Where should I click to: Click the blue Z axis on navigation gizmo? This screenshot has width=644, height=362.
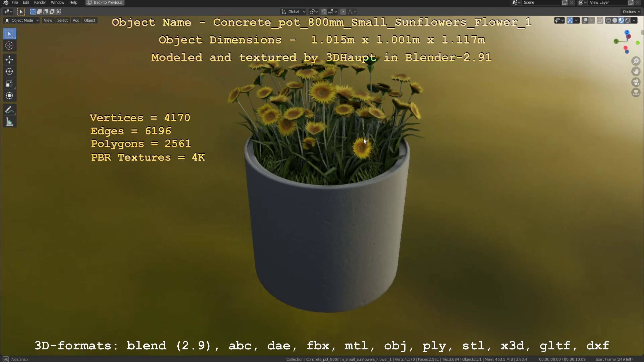tap(627, 32)
